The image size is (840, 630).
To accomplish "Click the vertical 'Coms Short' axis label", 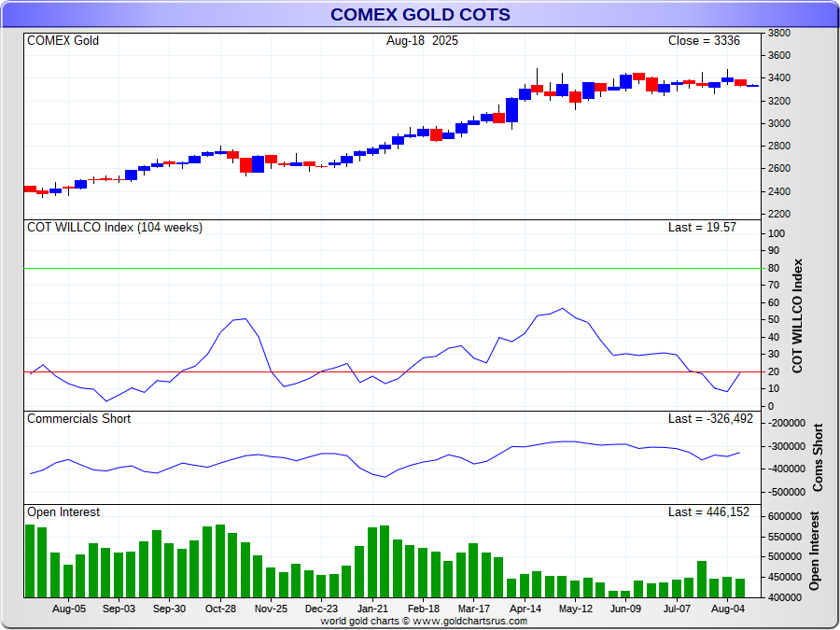I will [818, 458].
